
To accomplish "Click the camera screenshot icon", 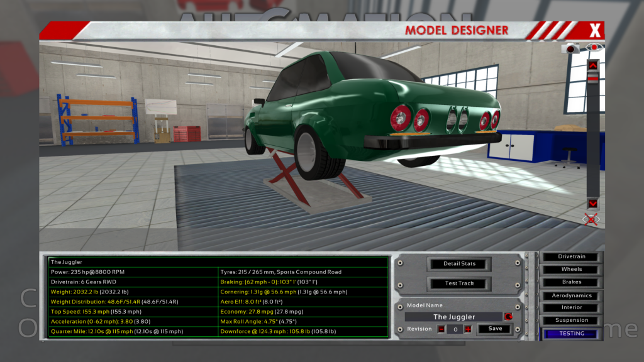I will pos(572,48).
